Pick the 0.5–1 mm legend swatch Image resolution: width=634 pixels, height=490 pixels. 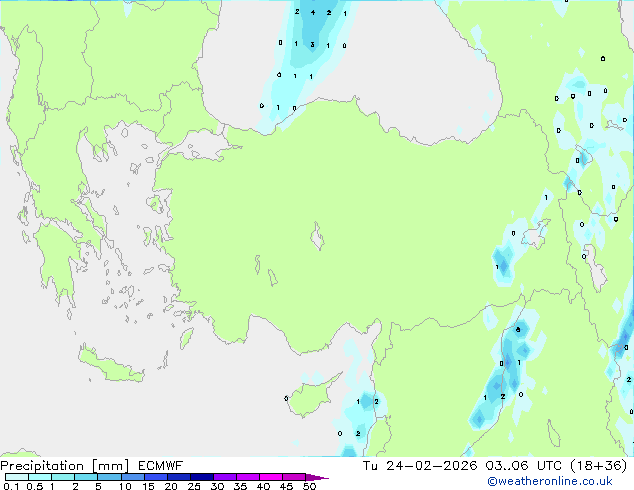[40, 477]
